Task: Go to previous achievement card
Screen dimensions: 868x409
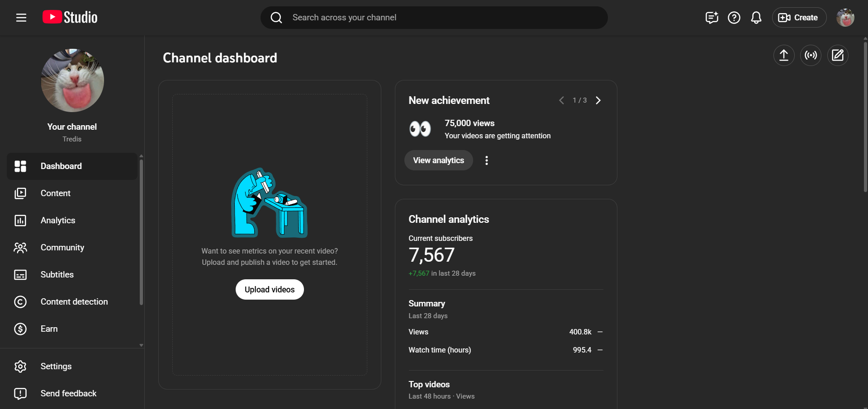Action: click(561, 100)
